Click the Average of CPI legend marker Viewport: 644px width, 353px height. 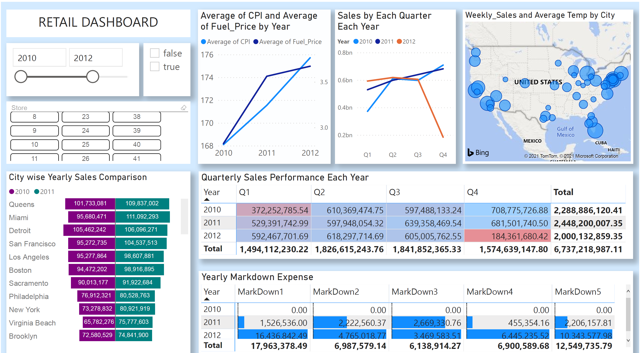(203, 42)
